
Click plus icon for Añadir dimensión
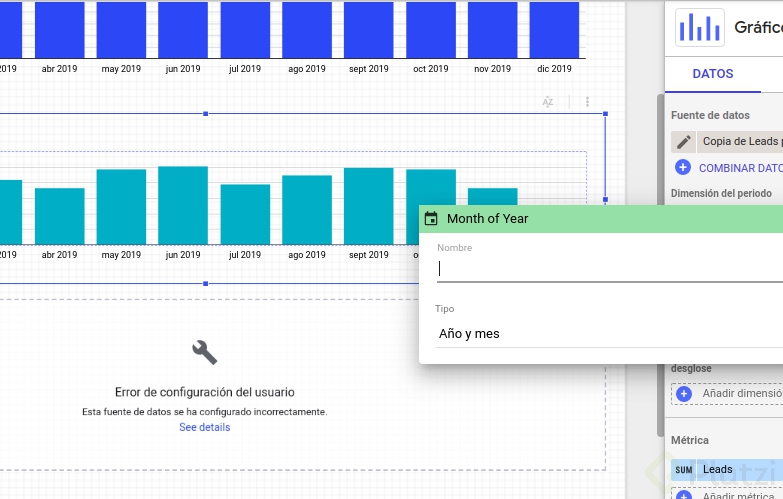(x=684, y=394)
